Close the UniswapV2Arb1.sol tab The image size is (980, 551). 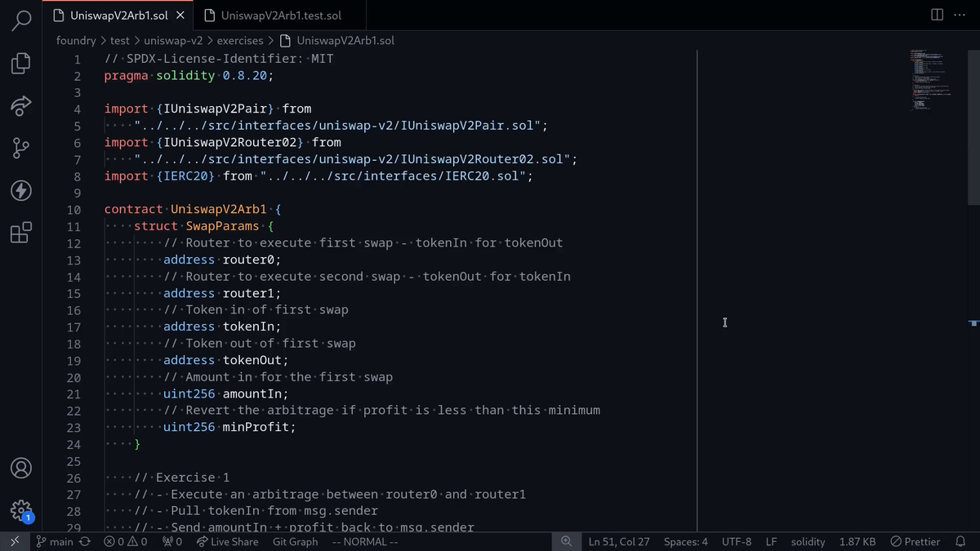(180, 16)
